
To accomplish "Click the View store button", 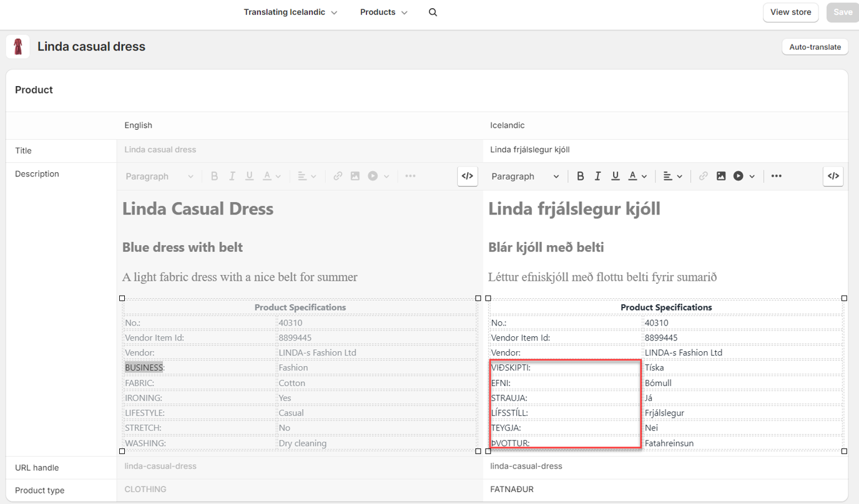I will [790, 12].
